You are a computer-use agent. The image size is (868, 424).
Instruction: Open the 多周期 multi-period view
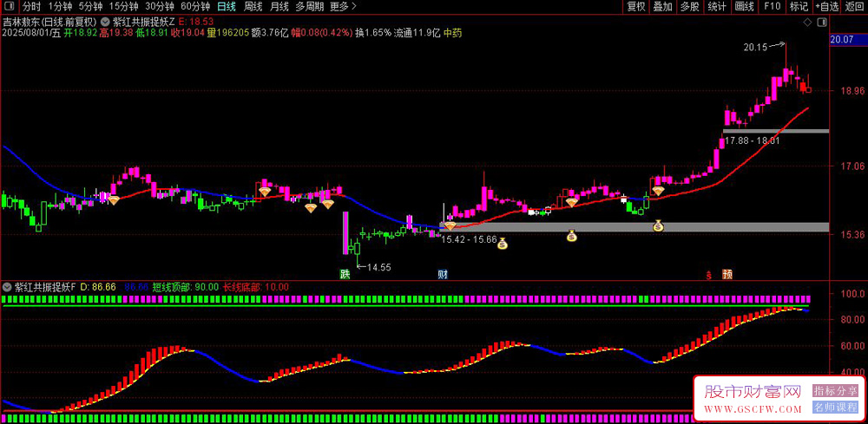point(309,7)
